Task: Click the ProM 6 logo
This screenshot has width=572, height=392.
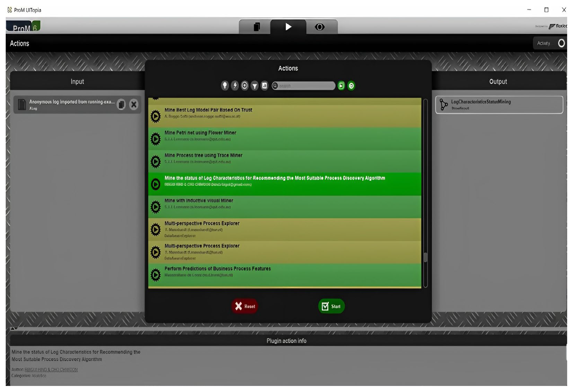Action: coord(23,26)
